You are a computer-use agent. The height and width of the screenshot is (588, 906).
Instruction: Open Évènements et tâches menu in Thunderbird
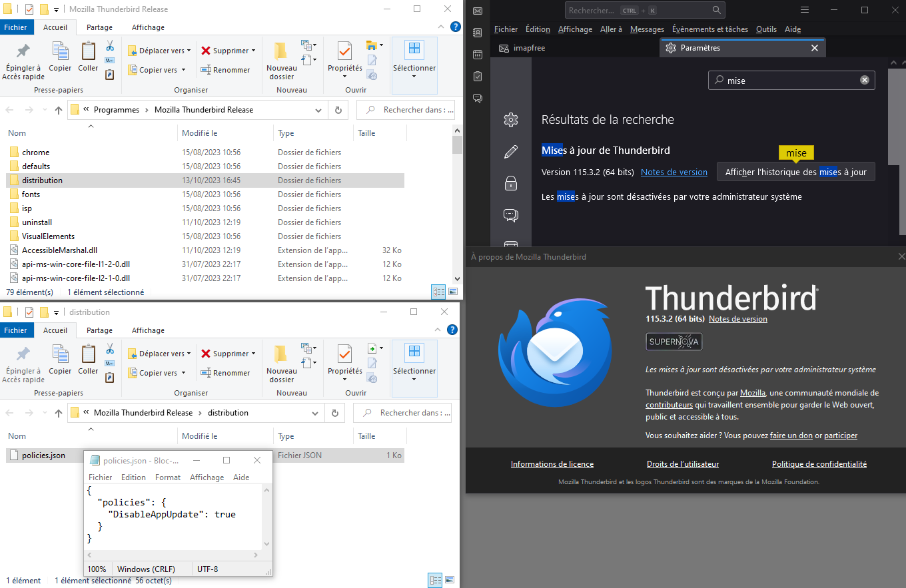(710, 29)
